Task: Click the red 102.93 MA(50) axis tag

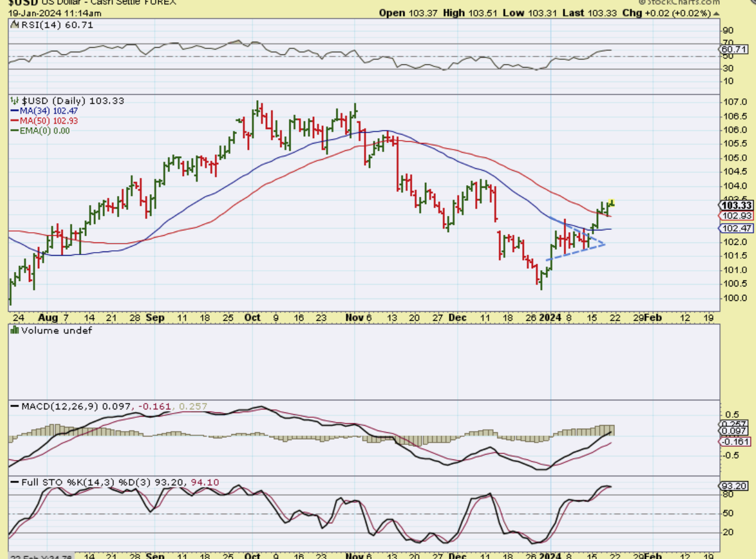Action: 734,216
